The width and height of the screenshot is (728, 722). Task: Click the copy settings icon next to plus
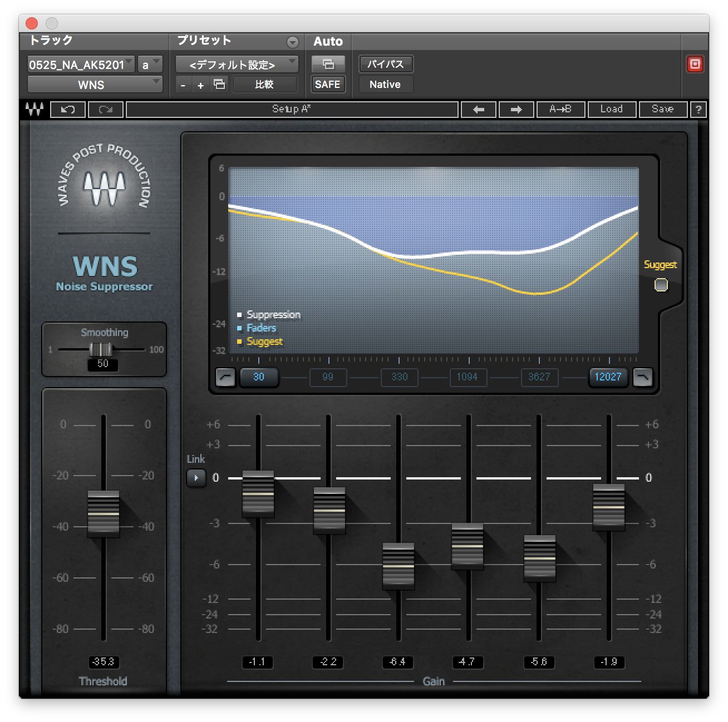click(x=219, y=85)
